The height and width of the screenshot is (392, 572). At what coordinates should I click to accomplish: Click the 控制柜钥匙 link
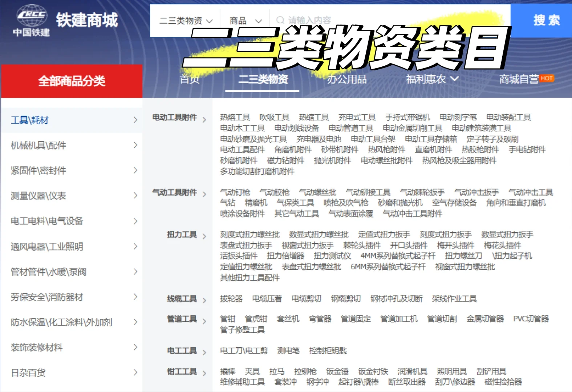click(x=328, y=351)
